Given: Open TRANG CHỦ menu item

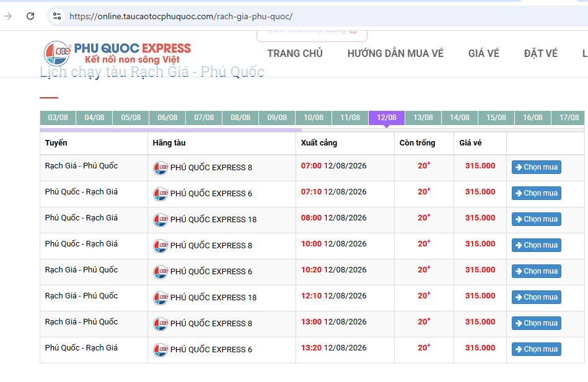Looking at the screenshot, I should tap(295, 54).
